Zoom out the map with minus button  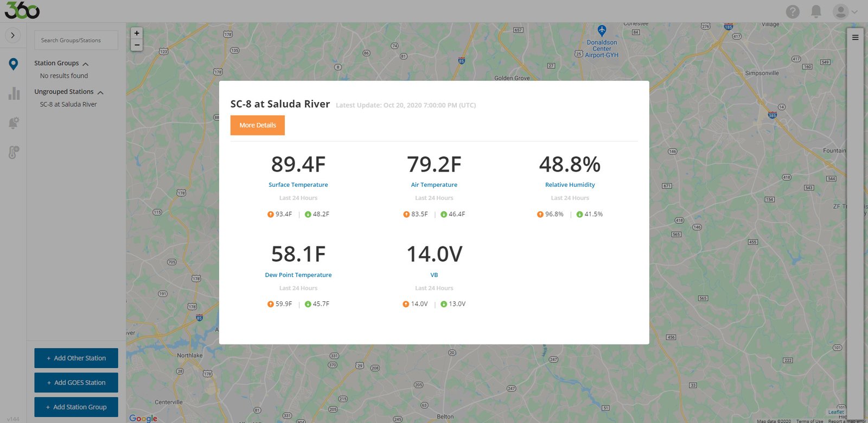(137, 45)
